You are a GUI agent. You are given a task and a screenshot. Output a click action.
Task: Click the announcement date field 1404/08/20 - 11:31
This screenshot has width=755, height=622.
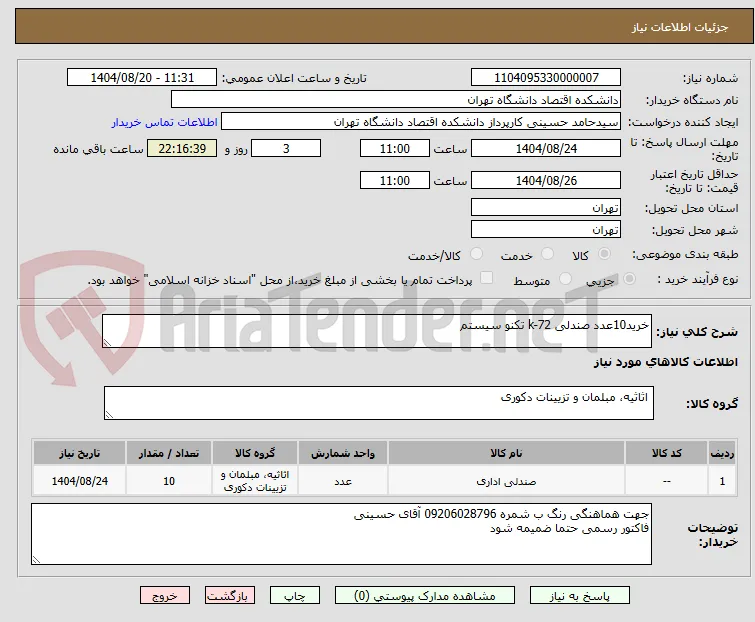(x=142, y=78)
